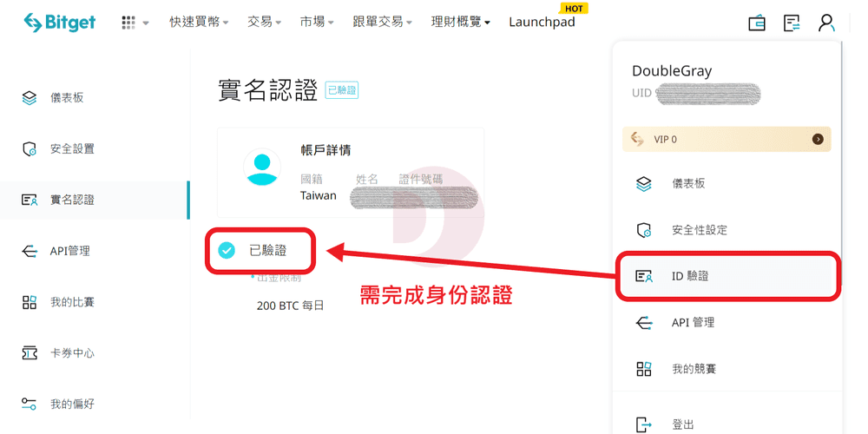
Task: Expand the apps grid dropdown arrow
Action: click(146, 23)
